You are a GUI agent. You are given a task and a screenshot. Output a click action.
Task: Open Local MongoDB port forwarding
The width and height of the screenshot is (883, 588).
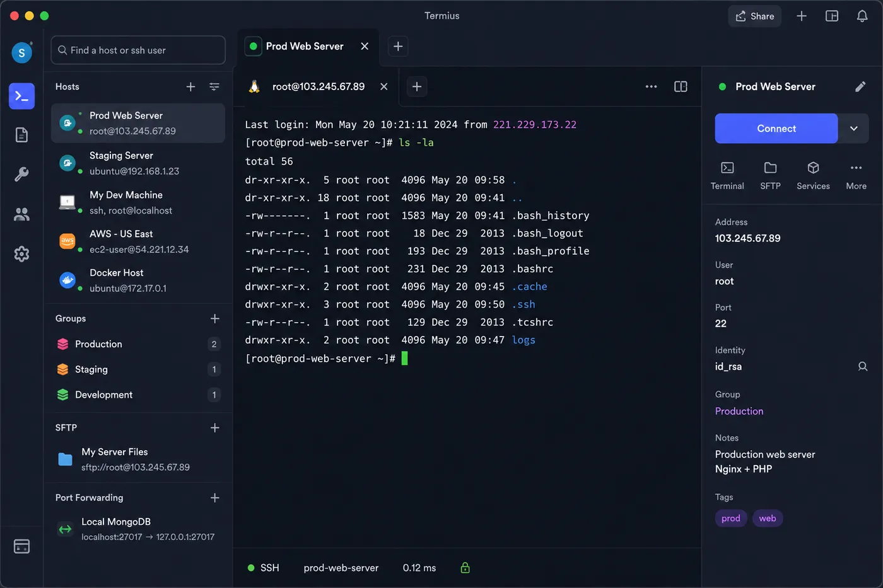138,529
